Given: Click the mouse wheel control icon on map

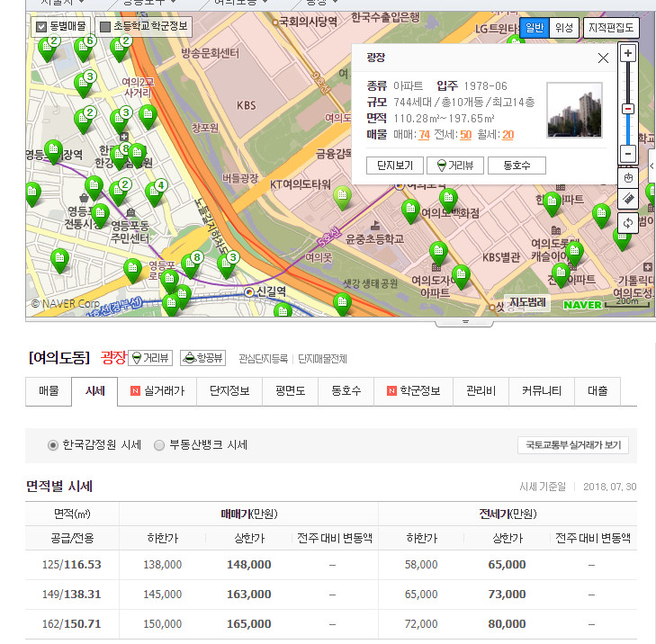Looking at the screenshot, I should click(x=628, y=177).
